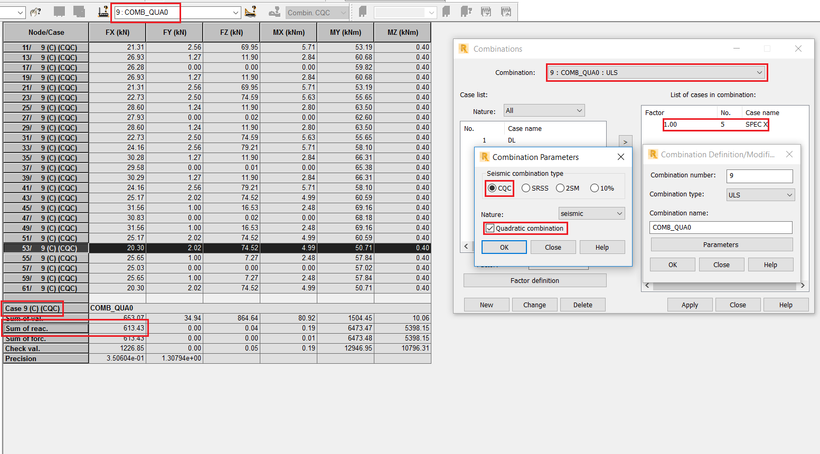Click the Robot logo icon in Combination Parameters title

(x=484, y=157)
